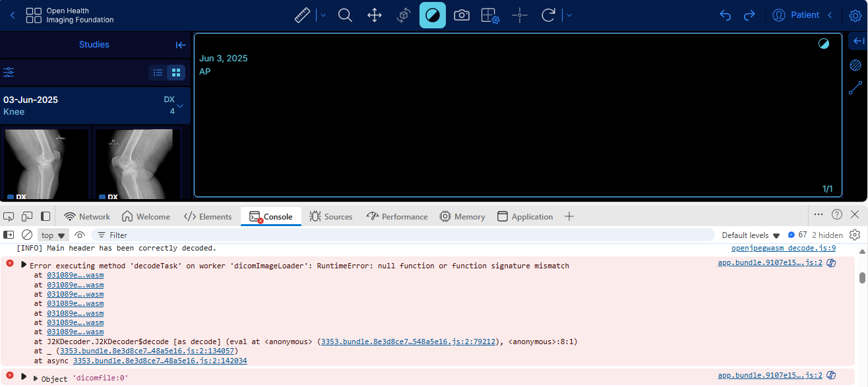Switch to the Application tab
This screenshot has height=387, width=868.
525,216
